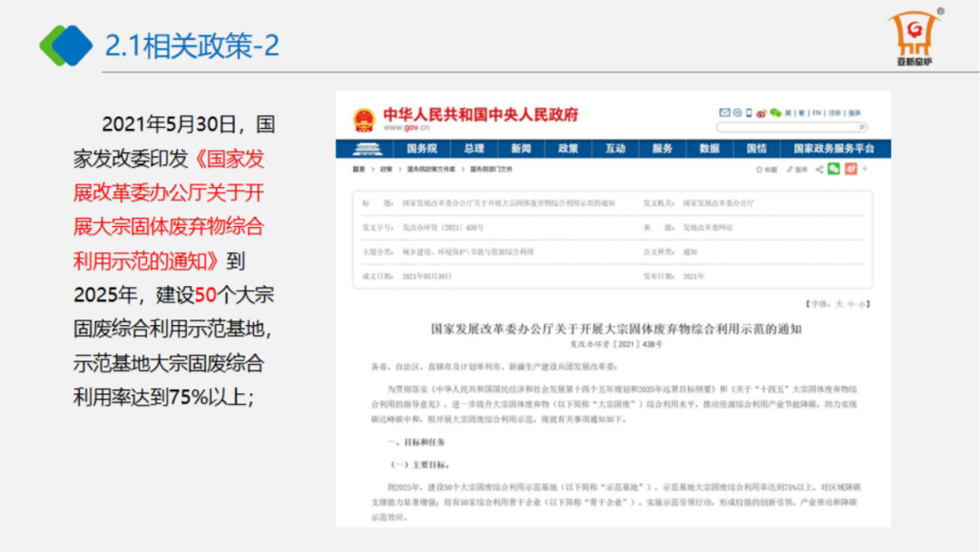Go to 国家政务服务平台 tab
Image resolution: width=980 pixels, height=552 pixels.
click(833, 148)
